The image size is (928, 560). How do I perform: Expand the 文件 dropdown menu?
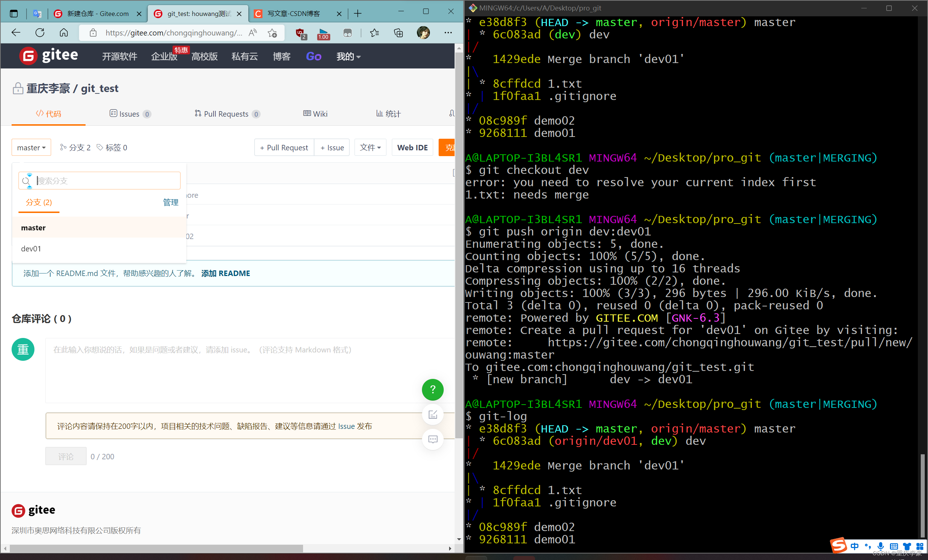pos(370,147)
